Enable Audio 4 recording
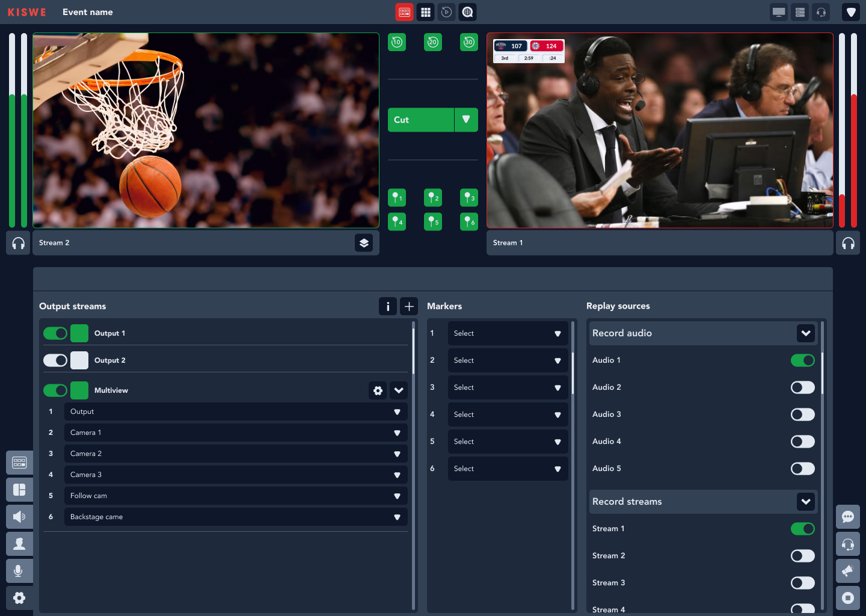 pyautogui.click(x=803, y=442)
